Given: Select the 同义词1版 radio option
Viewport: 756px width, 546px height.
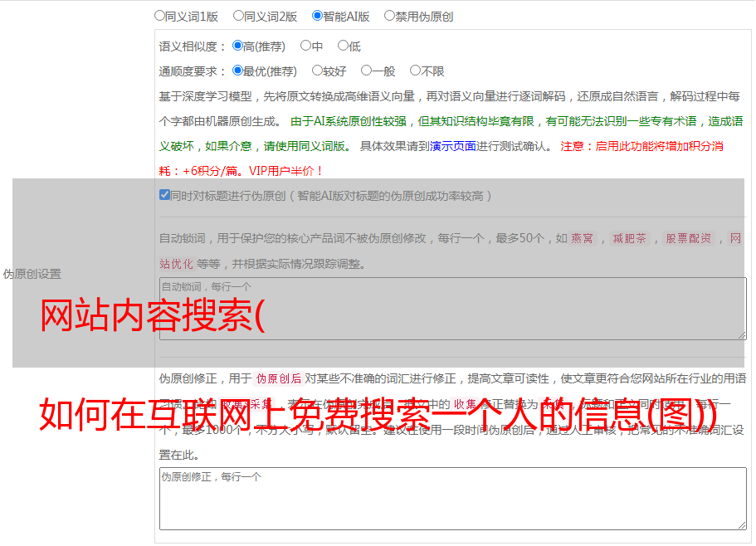Looking at the screenshot, I should [159, 16].
